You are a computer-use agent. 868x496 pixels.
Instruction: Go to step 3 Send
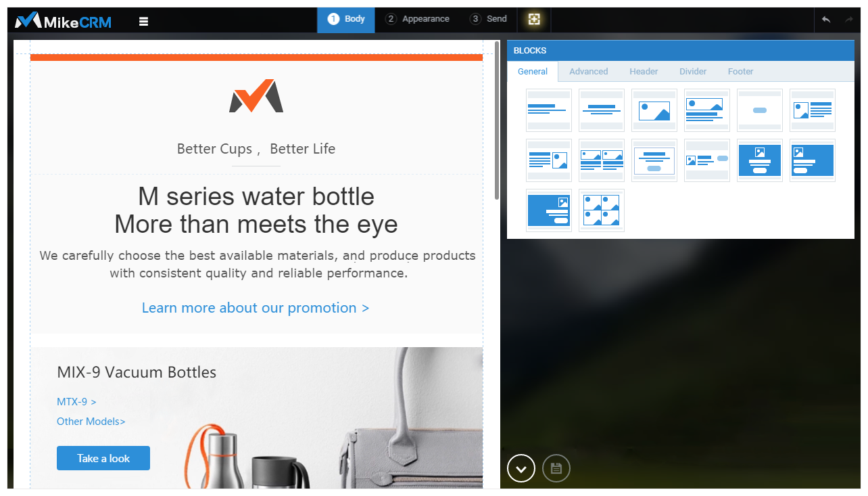[488, 19]
